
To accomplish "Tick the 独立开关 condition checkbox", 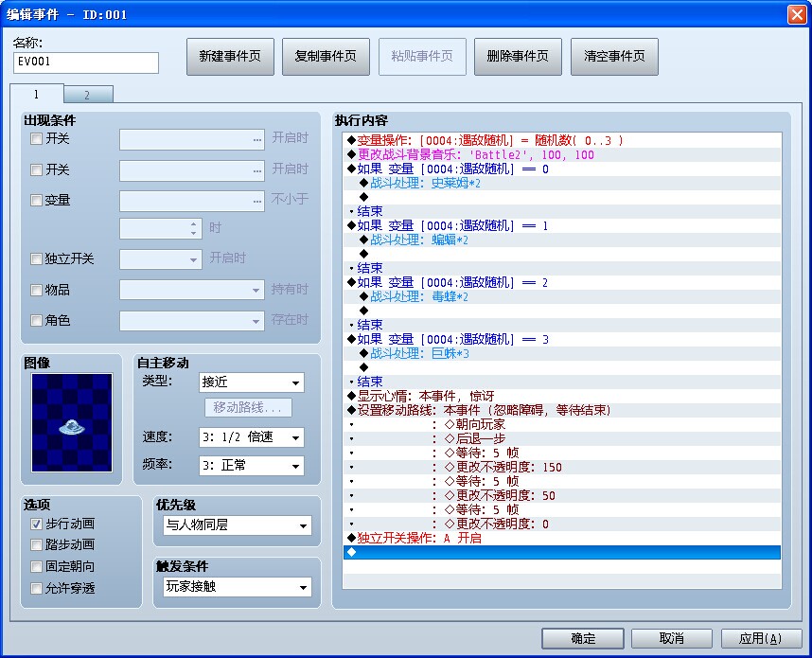I will 36,258.
